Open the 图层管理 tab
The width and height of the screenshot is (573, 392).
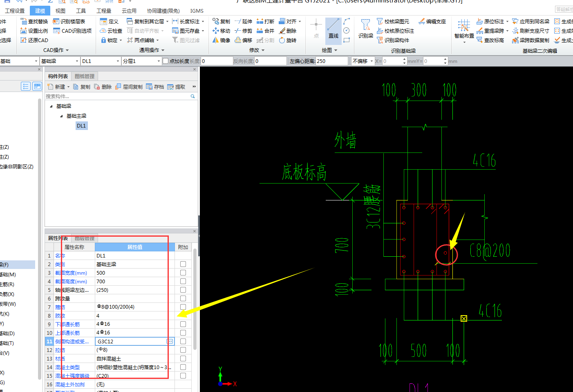[x=85, y=238]
